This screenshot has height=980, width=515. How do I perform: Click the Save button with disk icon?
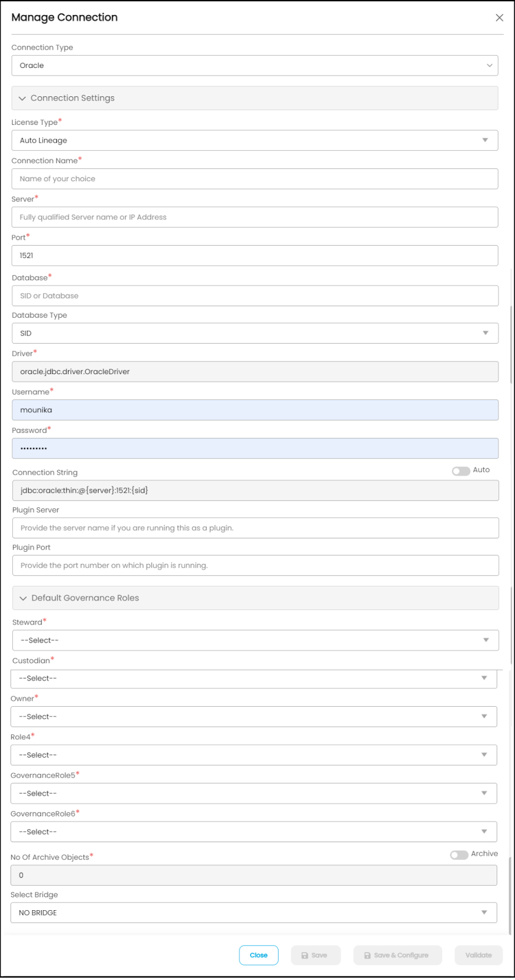(x=314, y=956)
